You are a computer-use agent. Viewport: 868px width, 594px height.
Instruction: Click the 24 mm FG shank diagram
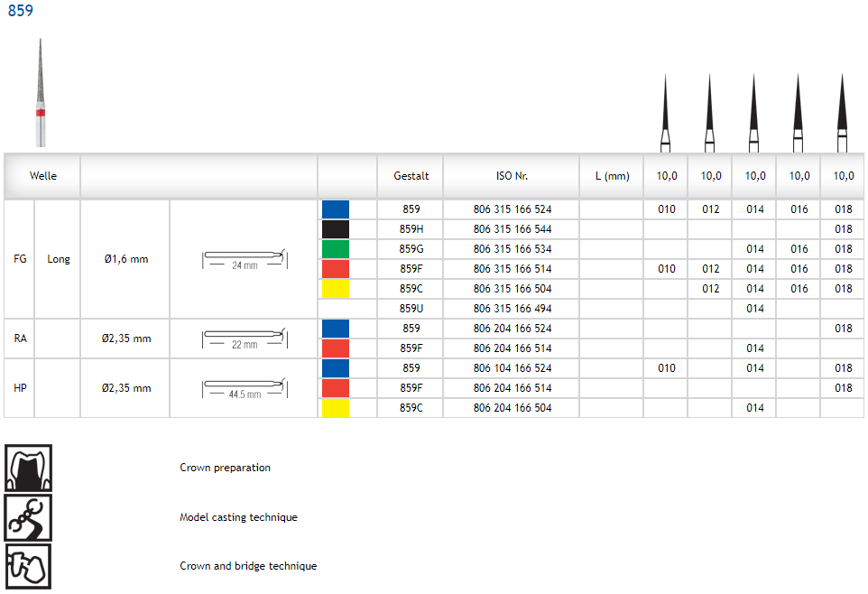click(244, 259)
